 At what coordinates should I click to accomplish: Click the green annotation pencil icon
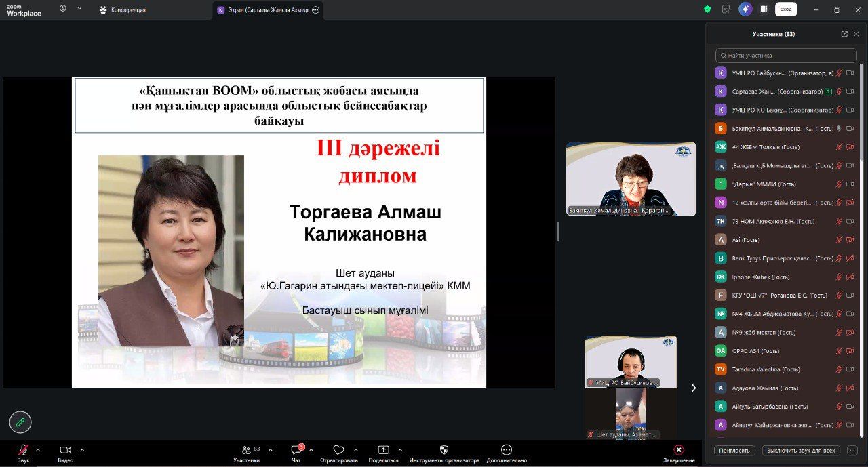coord(20,422)
